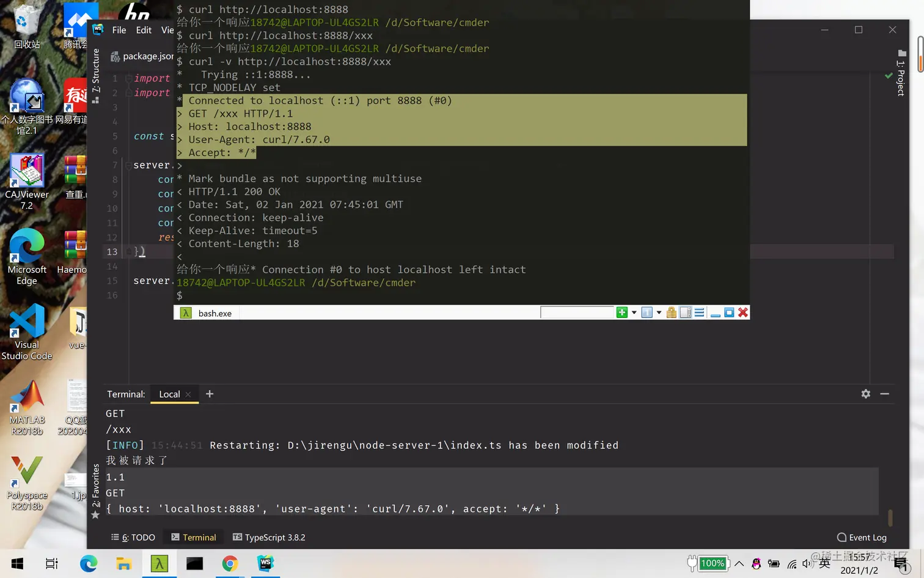Open Google Chrome from the taskbar
Viewport: 924px width, 578px height.
[230, 563]
